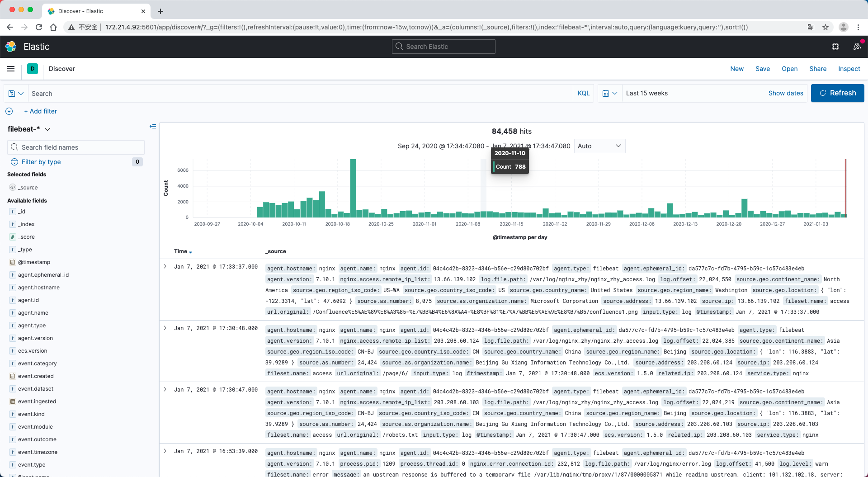
Task: Open a new browser tab
Action: point(160,11)
